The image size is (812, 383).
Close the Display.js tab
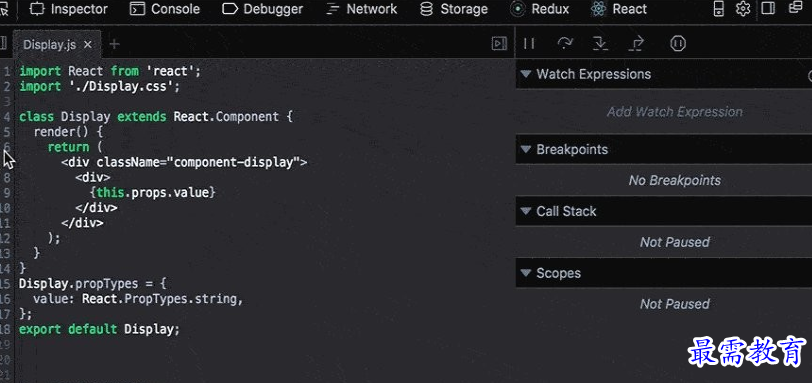(x=88, y=45)
